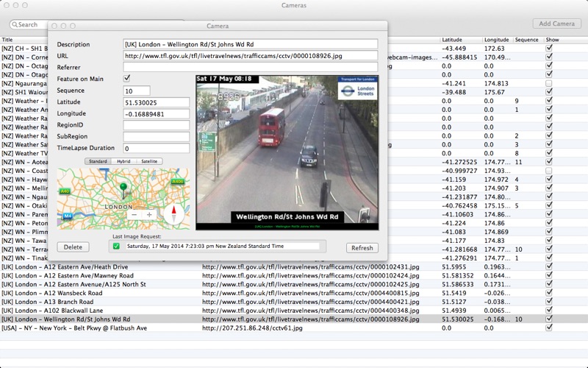588x368 pixels.
Task: Zoom in the map with plus button
Action: (x=149, y=214)
